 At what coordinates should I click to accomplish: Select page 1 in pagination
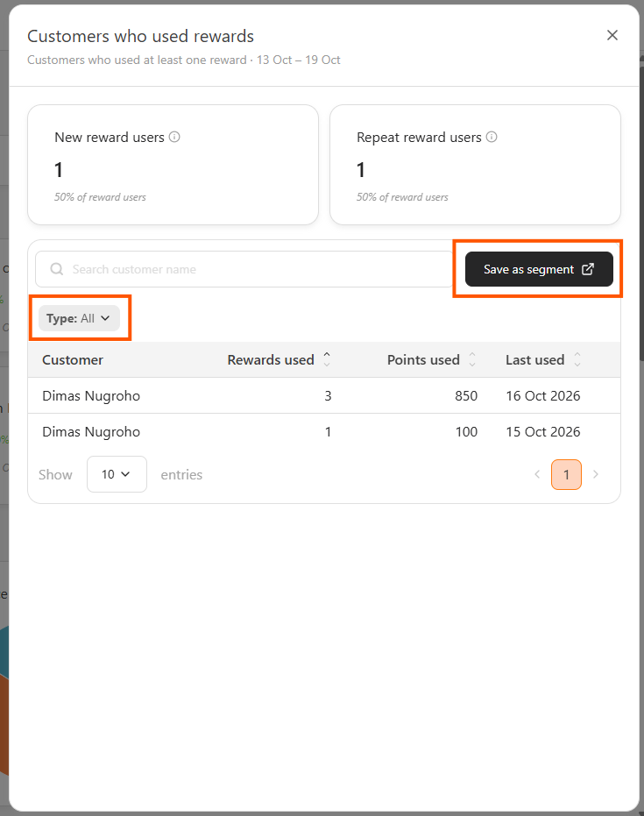(x=567, y=474)
